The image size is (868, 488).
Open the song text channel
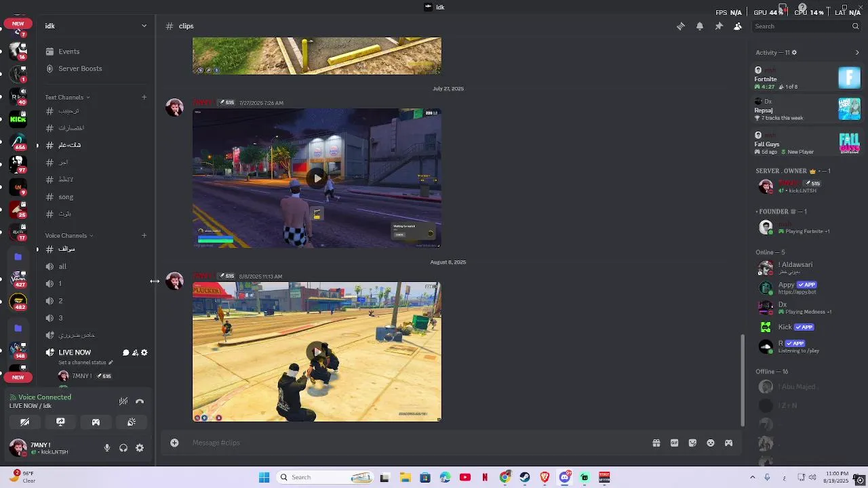point(95,197)
